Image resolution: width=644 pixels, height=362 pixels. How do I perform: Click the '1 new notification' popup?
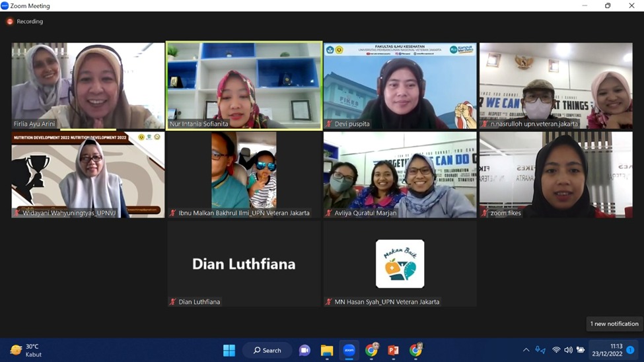pos(614,324)
